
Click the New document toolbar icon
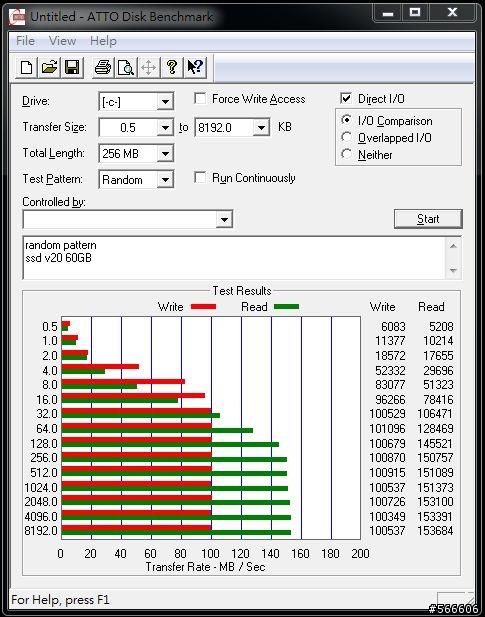(x=26, y=67)
